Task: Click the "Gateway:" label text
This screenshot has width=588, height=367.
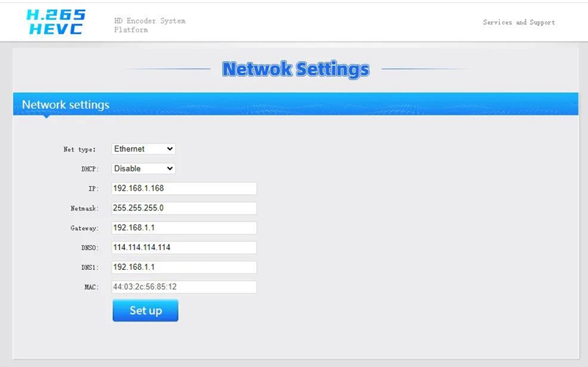Action: [x=82, y=229]
